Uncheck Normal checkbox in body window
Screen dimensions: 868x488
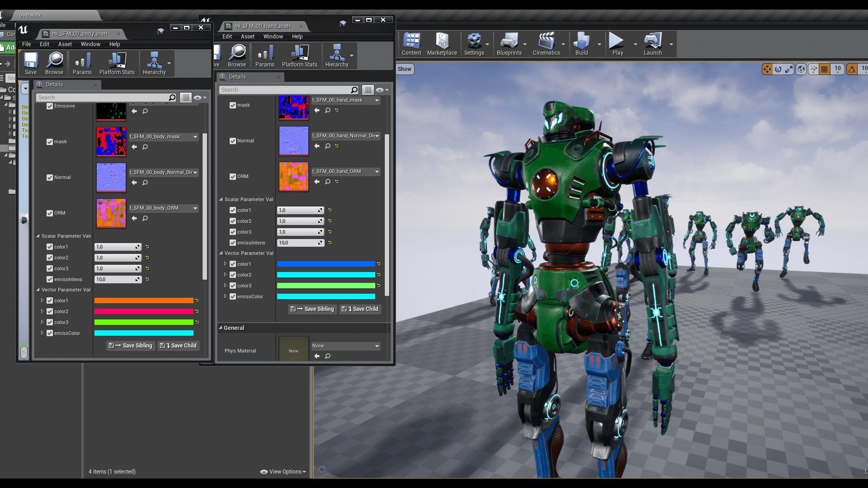point(50,178)
